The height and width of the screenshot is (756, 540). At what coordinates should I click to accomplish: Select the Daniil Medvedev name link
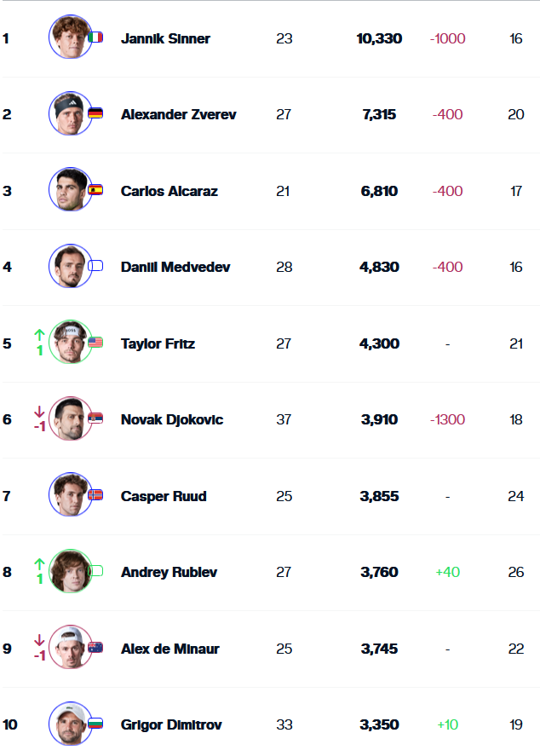[175, 267]
